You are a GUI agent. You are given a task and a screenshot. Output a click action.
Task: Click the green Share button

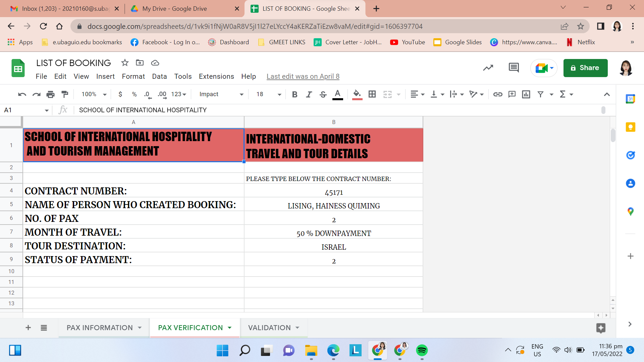585,68
